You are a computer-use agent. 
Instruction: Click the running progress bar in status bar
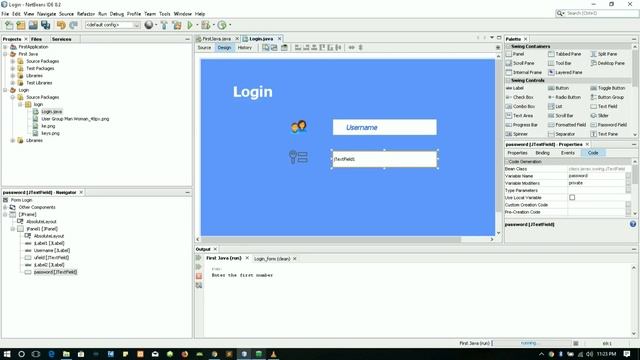point(531,343)
